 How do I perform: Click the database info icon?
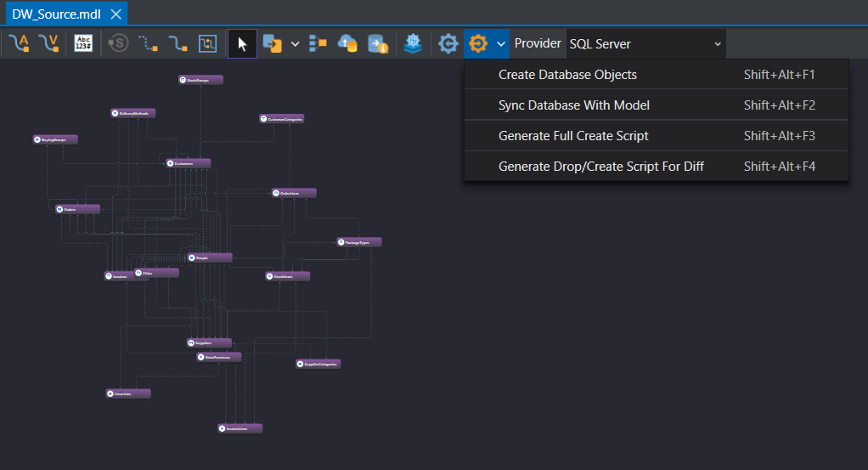coord(378,43)
